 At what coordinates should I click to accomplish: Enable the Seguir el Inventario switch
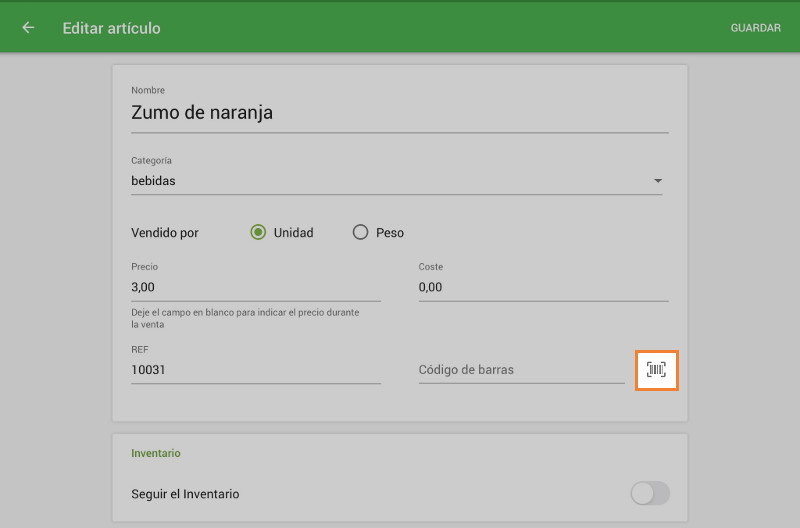click(649, 493)
